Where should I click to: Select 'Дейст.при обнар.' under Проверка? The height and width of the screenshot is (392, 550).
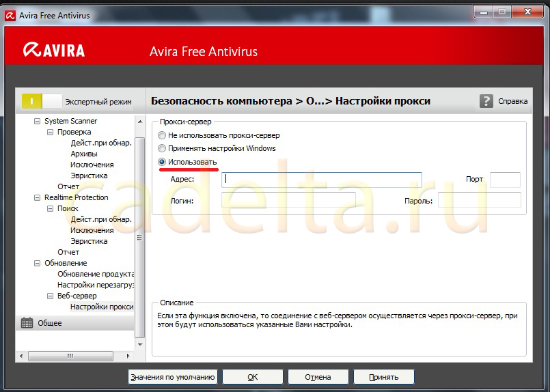coord(101,143)
